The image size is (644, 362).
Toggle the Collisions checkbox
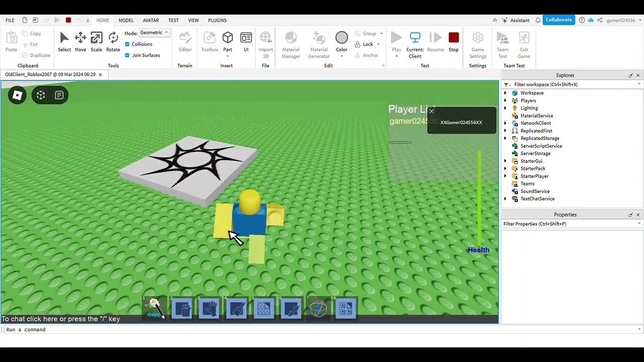coord(127,44)
